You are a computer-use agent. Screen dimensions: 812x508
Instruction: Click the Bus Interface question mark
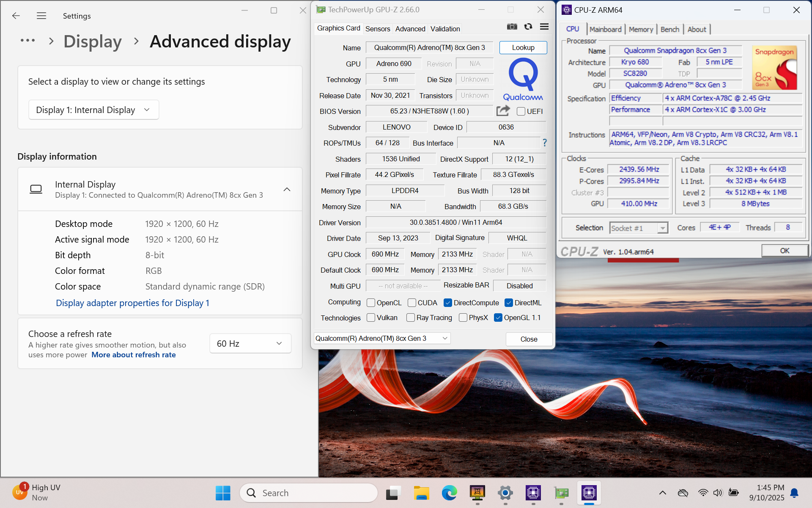545,143
